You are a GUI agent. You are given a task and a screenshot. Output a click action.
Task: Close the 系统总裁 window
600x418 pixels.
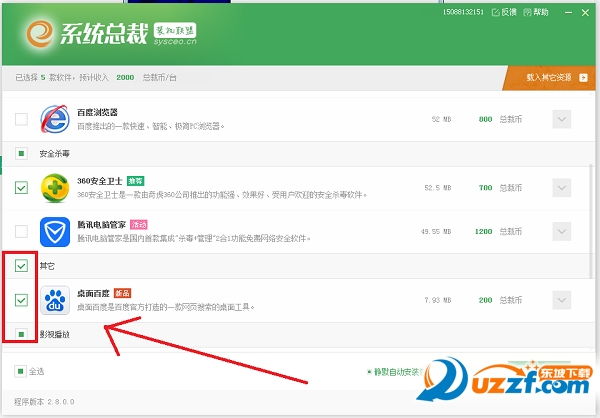(585, 13)
